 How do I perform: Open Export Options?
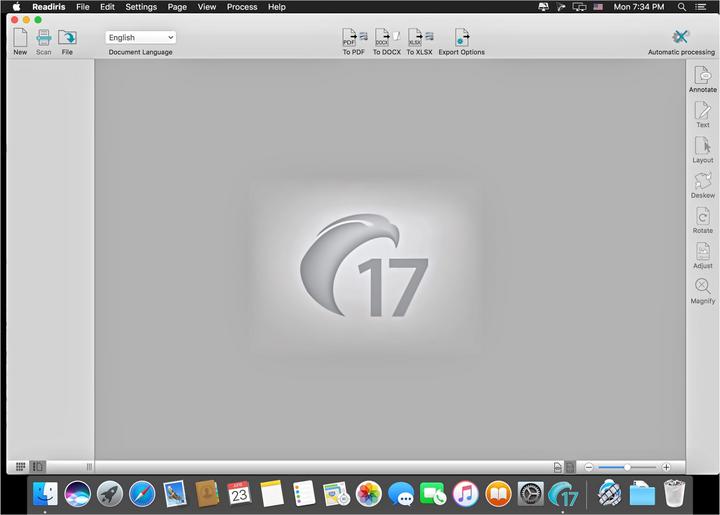coord(461,41)
